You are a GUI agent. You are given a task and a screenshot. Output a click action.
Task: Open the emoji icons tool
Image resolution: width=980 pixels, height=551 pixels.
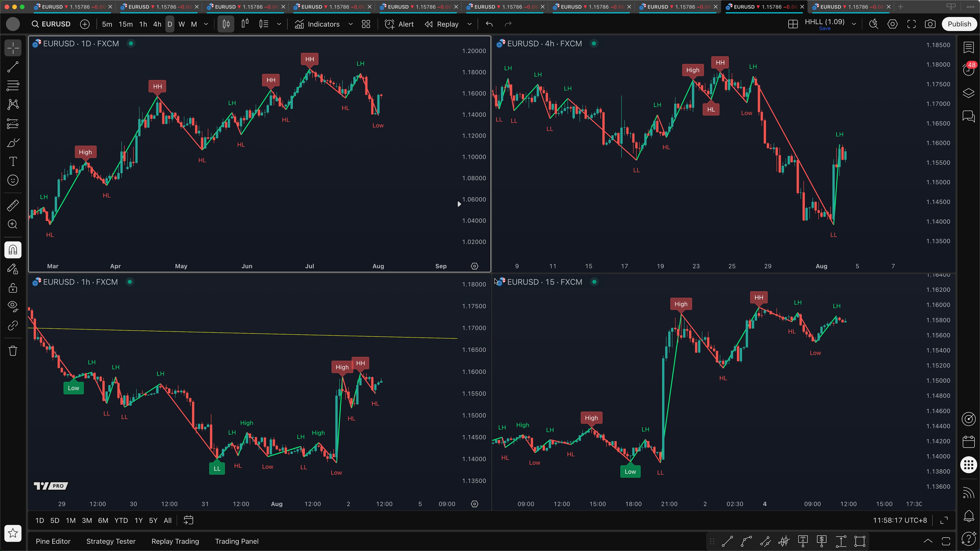(x=13, y=180)
